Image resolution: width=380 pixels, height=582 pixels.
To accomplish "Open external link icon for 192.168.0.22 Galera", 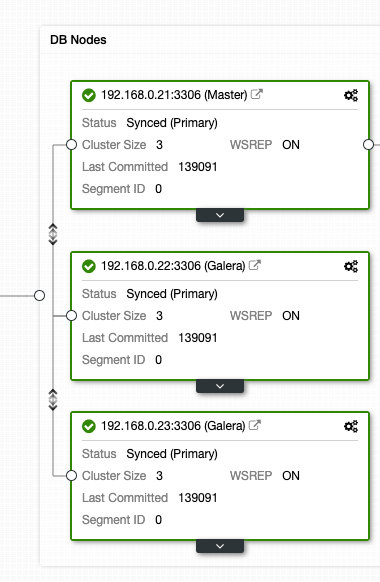I will (255, 265).
